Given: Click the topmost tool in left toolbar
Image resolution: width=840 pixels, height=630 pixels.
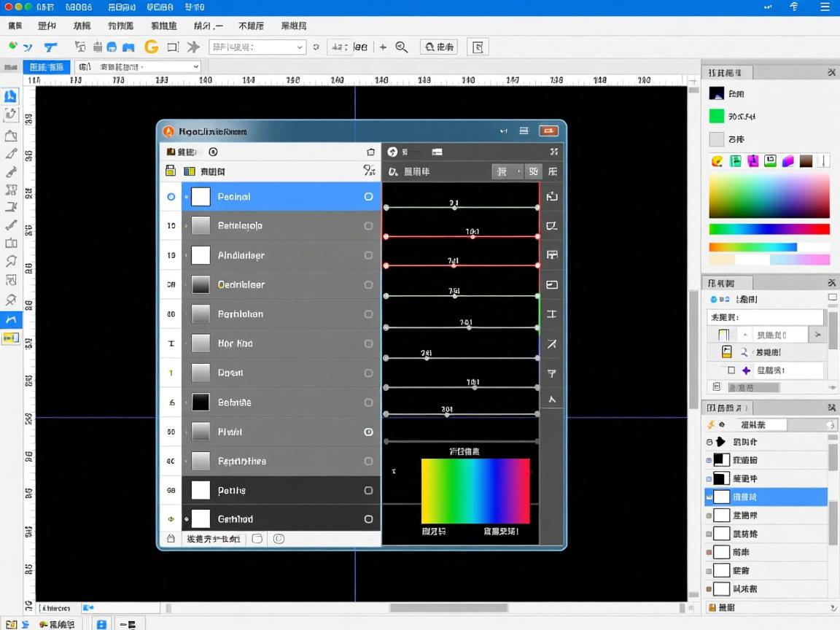Looking at the screenshot, I should (x=11, y=96).
